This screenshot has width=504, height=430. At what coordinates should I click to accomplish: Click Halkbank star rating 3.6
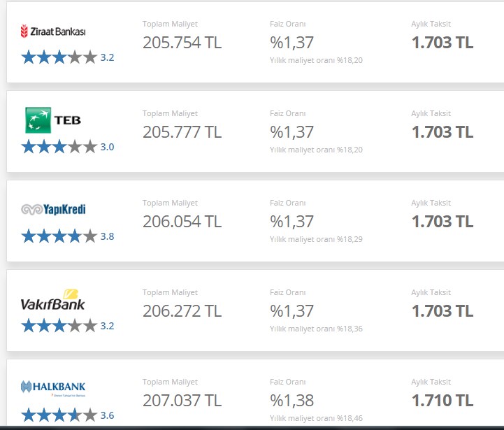[x=68, y=415]
